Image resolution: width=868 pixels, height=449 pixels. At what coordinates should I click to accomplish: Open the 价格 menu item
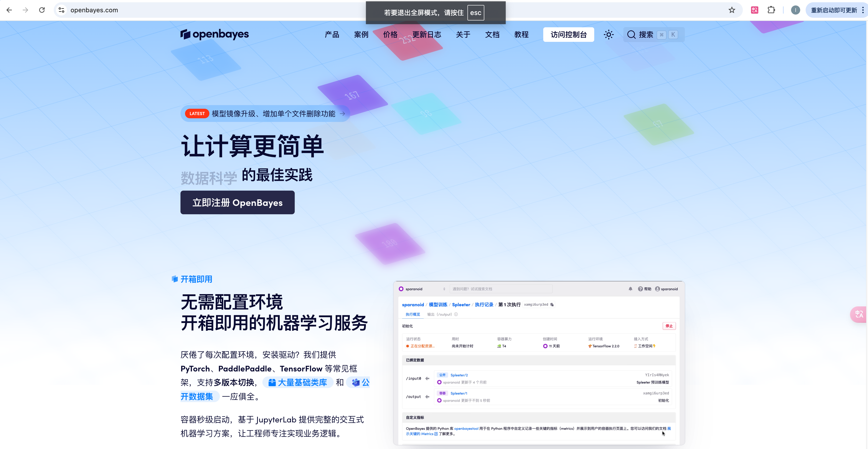[390, 35]
